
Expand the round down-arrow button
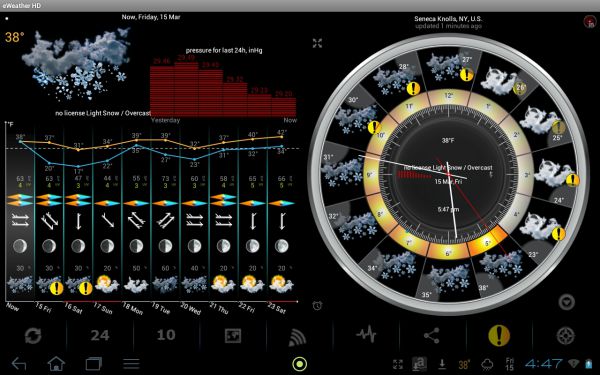click(x=566, y=302)
